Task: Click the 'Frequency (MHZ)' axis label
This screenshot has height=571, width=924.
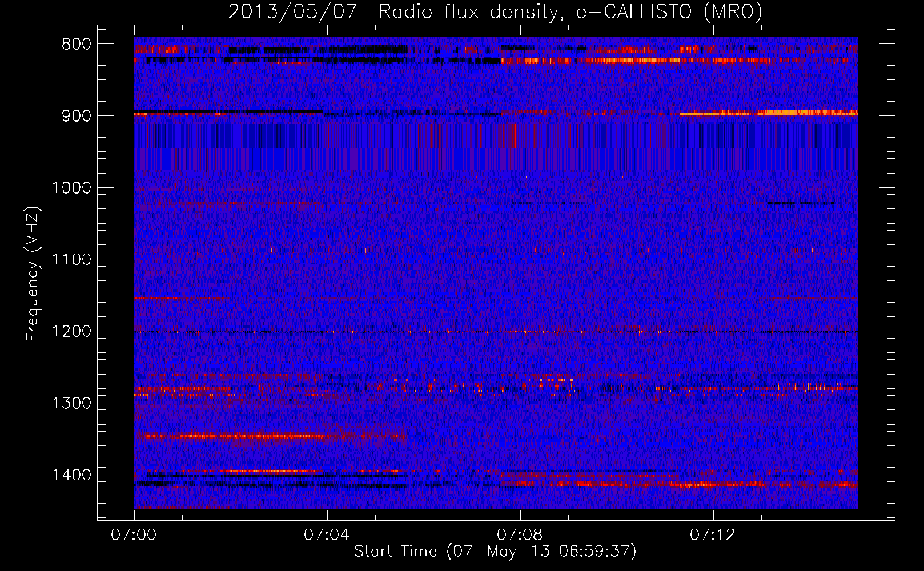Action: point(33,274)
